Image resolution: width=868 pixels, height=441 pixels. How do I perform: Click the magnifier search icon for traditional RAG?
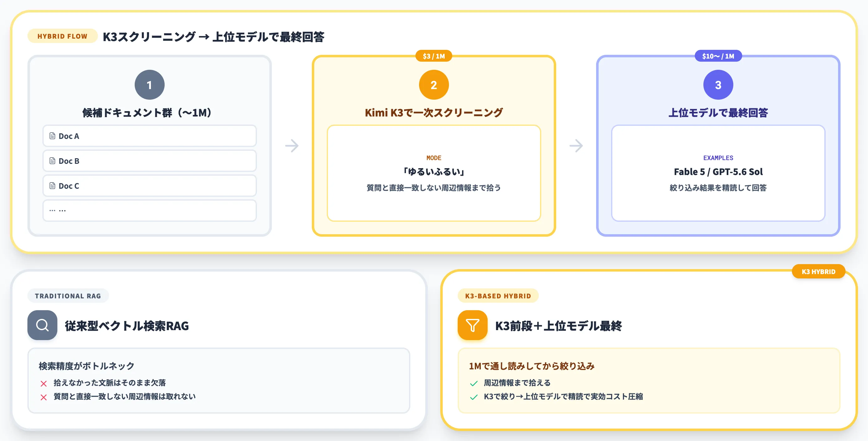[x=42, y=325]
